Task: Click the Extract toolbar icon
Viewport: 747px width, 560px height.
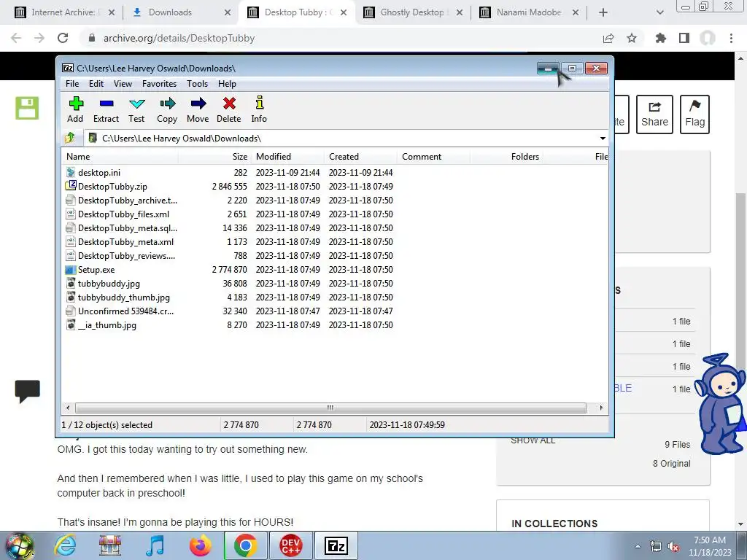Action: coord(106,110)
